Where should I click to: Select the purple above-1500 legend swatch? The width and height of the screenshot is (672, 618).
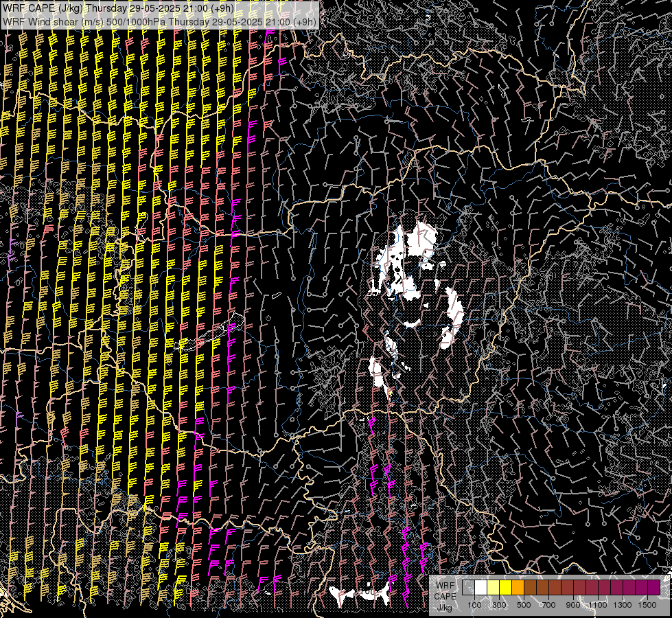[x=653, y=587]
